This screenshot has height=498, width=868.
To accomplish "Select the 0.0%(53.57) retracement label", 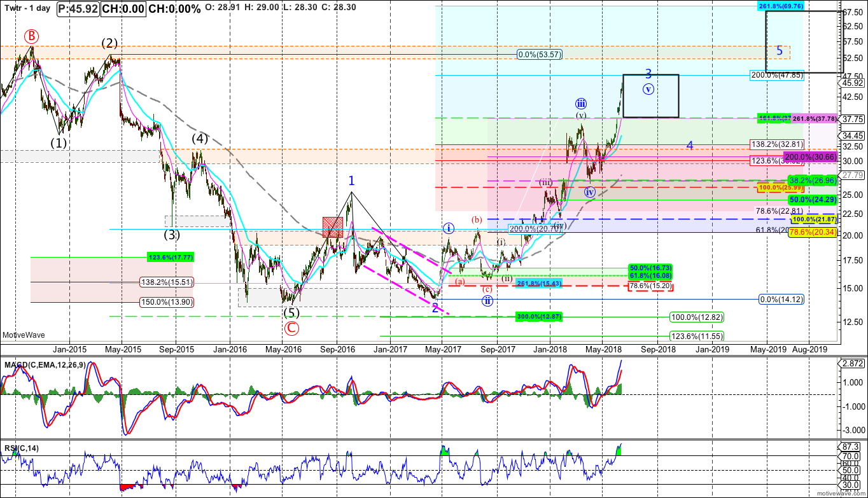I will (x=541, y=55).
